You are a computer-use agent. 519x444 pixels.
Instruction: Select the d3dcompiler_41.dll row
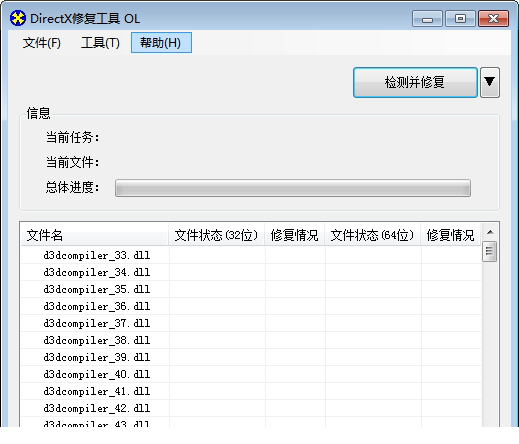point(251,391)
